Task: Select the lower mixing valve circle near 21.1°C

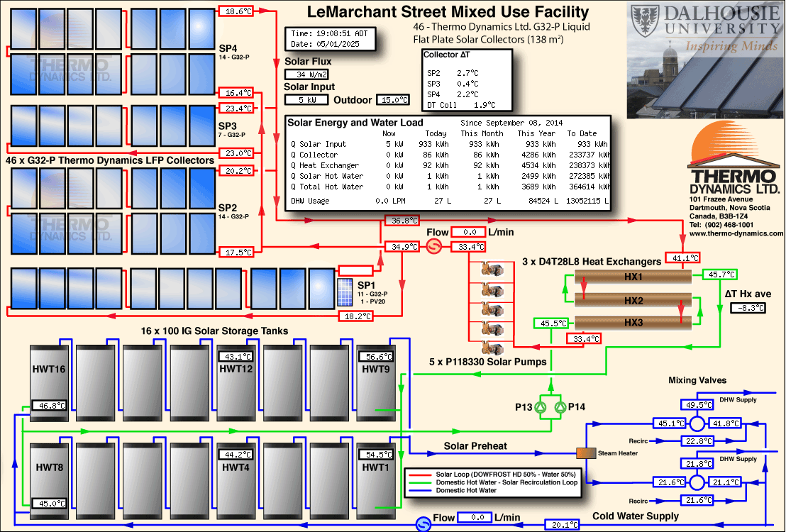Action: 697,482
